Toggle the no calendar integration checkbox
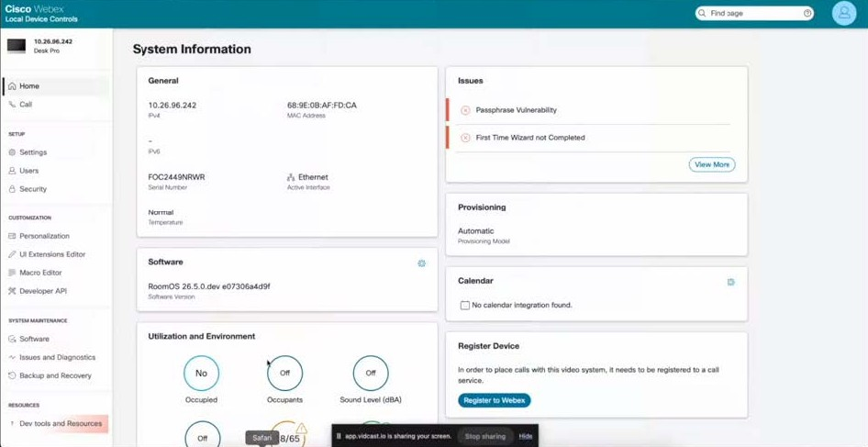The width and height of the screenshot is (868, 447). pos(464,306)
